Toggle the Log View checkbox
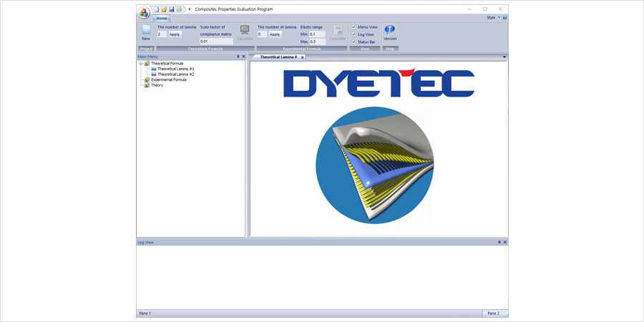 tap(353, 34)
